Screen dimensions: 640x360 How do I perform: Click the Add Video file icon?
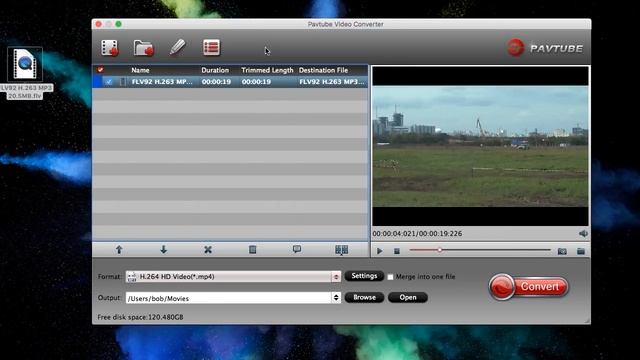[110, 48]
